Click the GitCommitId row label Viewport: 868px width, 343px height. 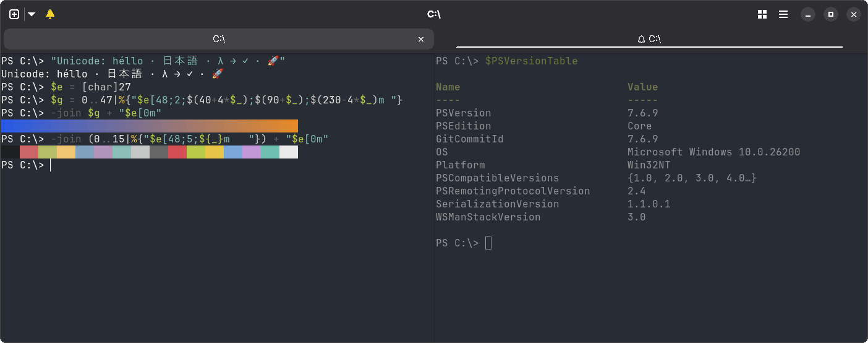point(470,139)
